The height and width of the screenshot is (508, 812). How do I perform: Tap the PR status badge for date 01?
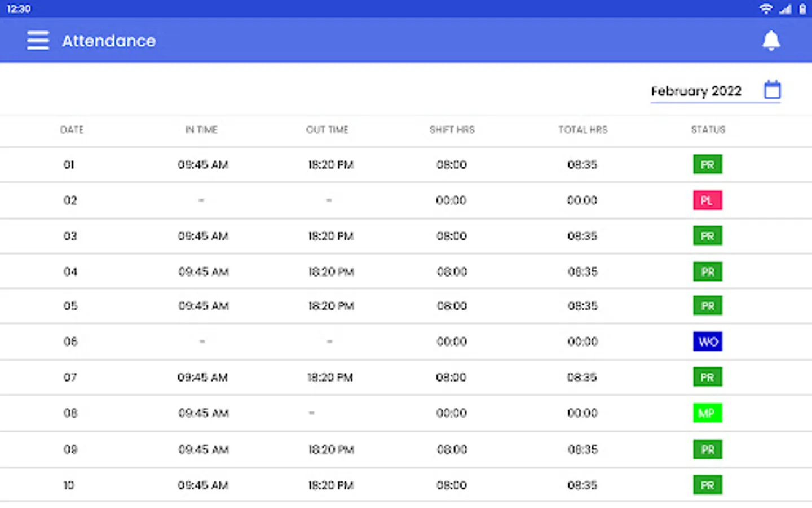click(707, 165)
